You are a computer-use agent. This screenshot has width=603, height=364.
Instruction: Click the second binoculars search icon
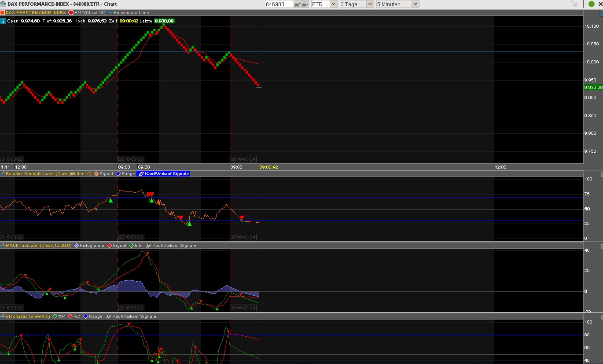(305, 4)
